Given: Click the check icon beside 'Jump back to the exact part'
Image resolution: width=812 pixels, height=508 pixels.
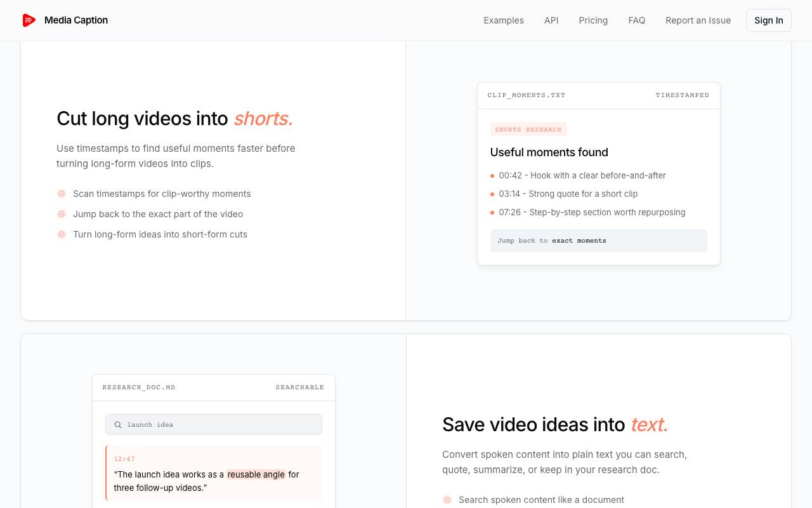Looking at the screenshot, I should (62, 214).
